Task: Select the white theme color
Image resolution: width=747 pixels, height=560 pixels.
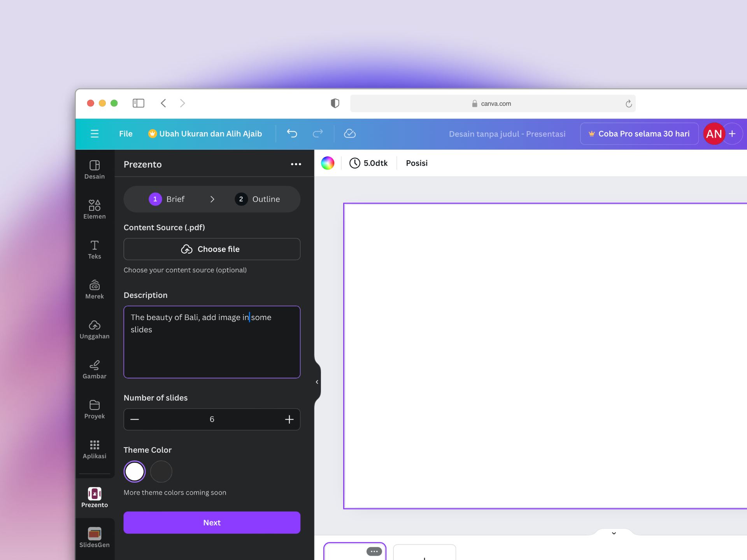Action: [x=135, y=471]
